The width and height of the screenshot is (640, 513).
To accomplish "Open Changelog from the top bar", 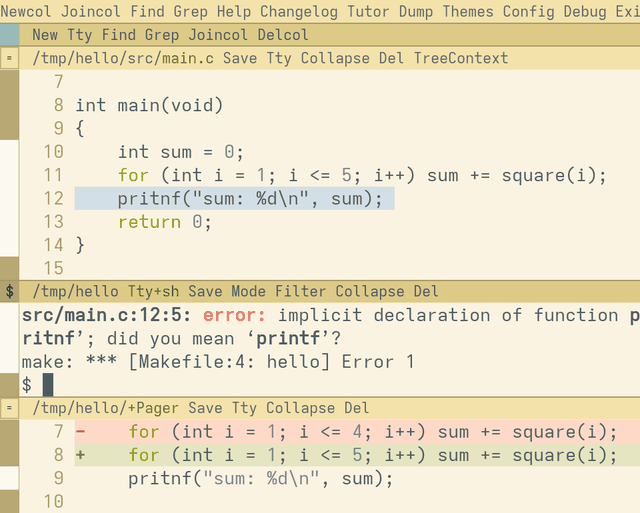I will 299,11.
